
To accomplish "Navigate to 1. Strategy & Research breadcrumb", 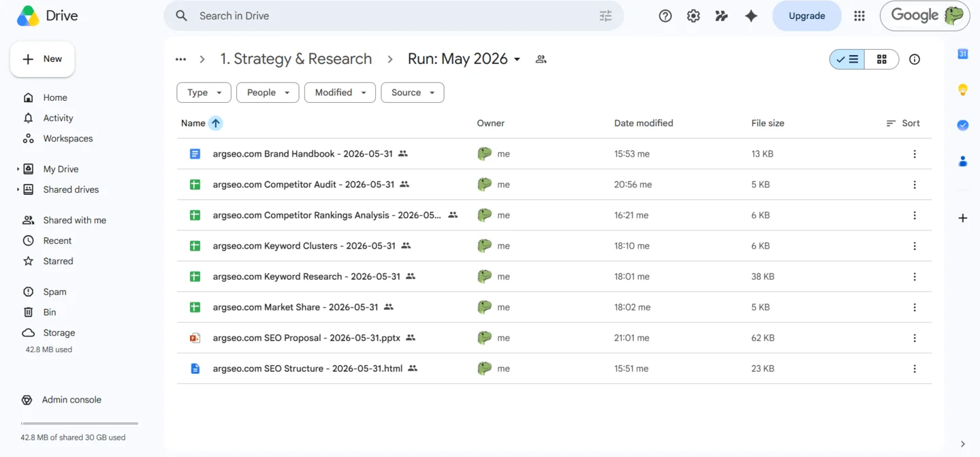I will point(296,59).
